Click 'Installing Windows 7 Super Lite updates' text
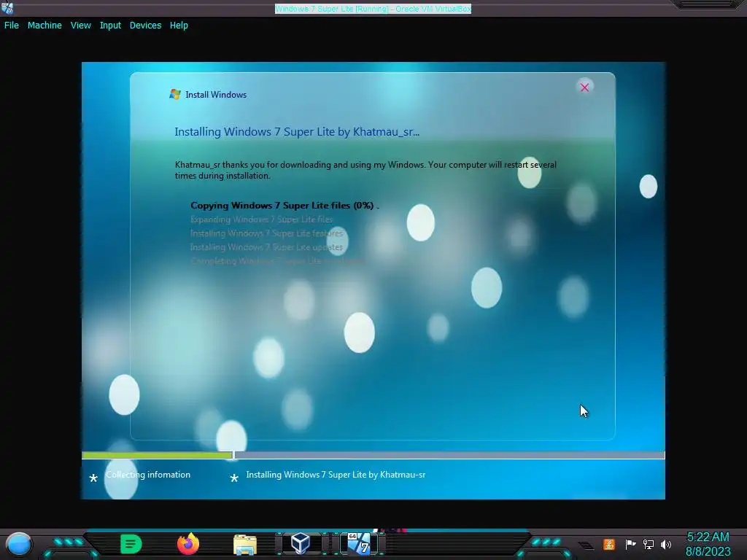 click(x=266, y=247)
